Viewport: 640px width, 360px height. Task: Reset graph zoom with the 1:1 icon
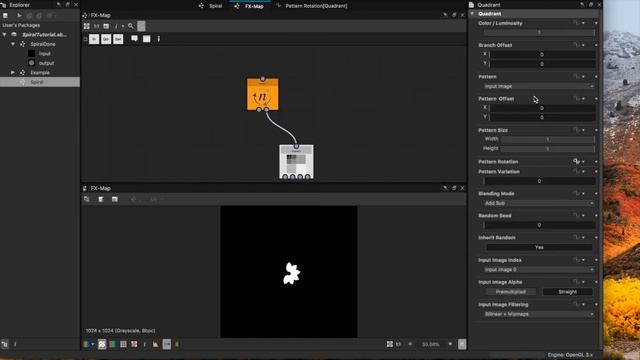pos(96,26)
